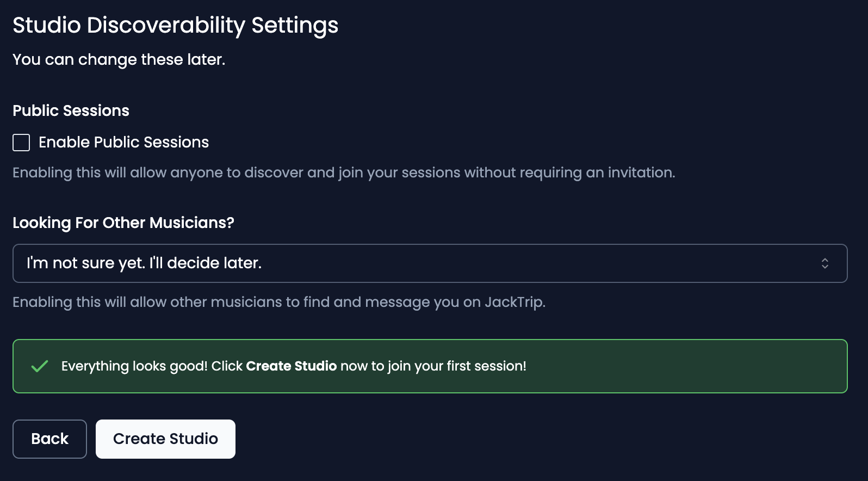Click the helper text mentioning JackTrip
The width and height of the screenshot is (868, 481).
point(278,302)
